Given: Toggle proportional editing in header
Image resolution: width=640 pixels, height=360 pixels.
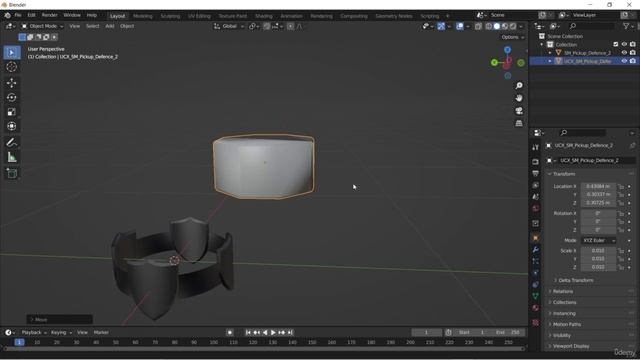Looking at the screenshot, I should coord(290,26).
